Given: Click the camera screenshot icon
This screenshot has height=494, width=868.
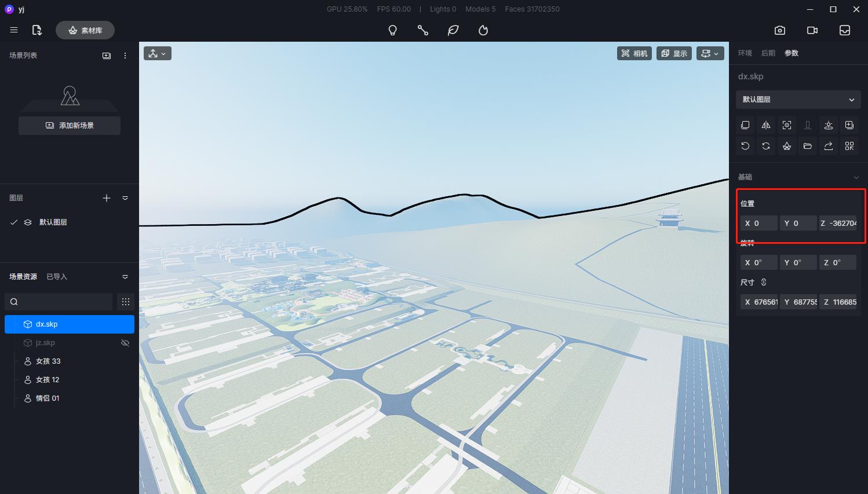Looking at the screenshot, I should tap(780, 30).
